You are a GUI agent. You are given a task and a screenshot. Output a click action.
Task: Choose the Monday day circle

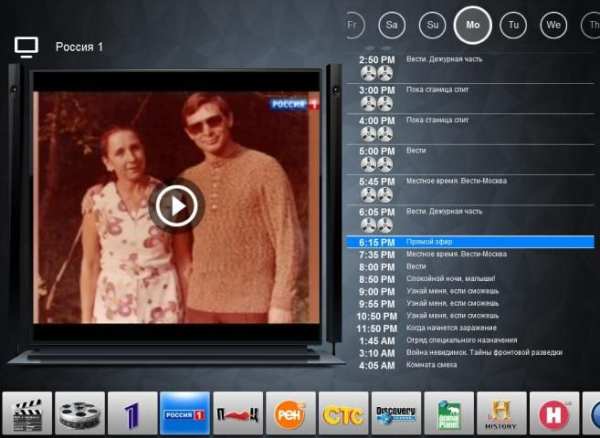pyautogui.click(x=473, y=25)
